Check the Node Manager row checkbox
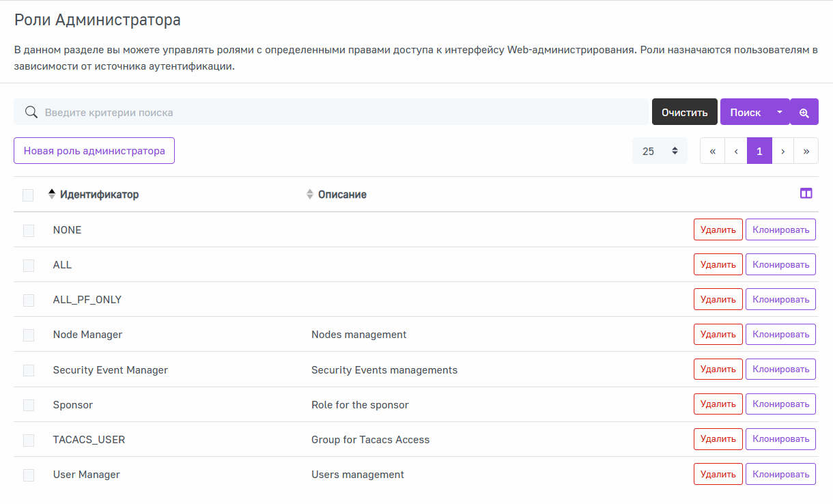Viewport: 833px width, 504px height. click(x=29, y=335)
